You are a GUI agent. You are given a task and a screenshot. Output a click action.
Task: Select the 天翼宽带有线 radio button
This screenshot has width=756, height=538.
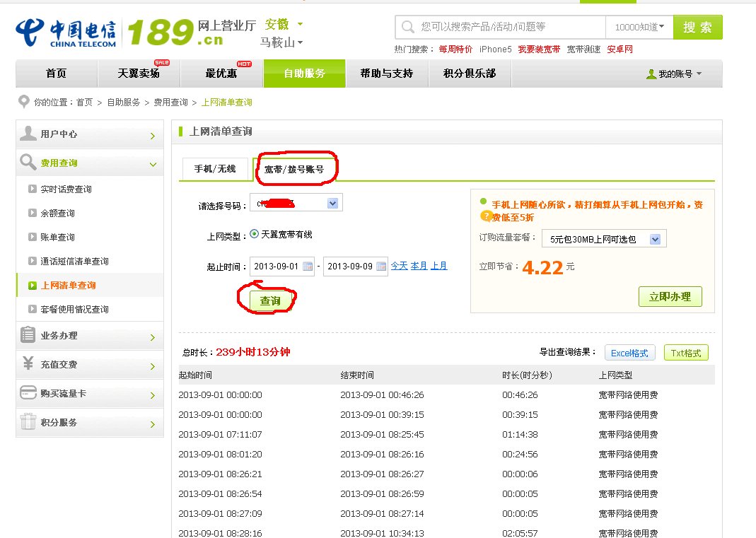[255, 234]
